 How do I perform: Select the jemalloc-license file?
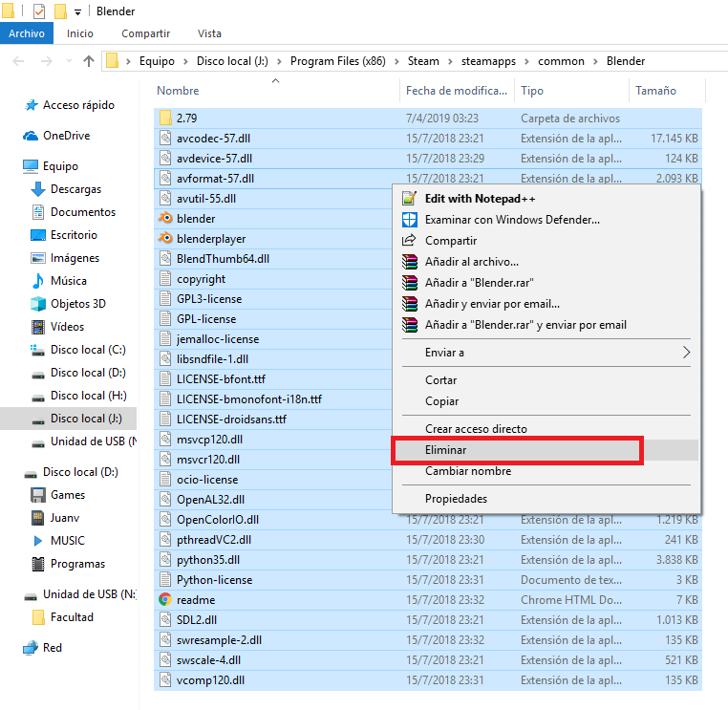[x=273, y=339]
